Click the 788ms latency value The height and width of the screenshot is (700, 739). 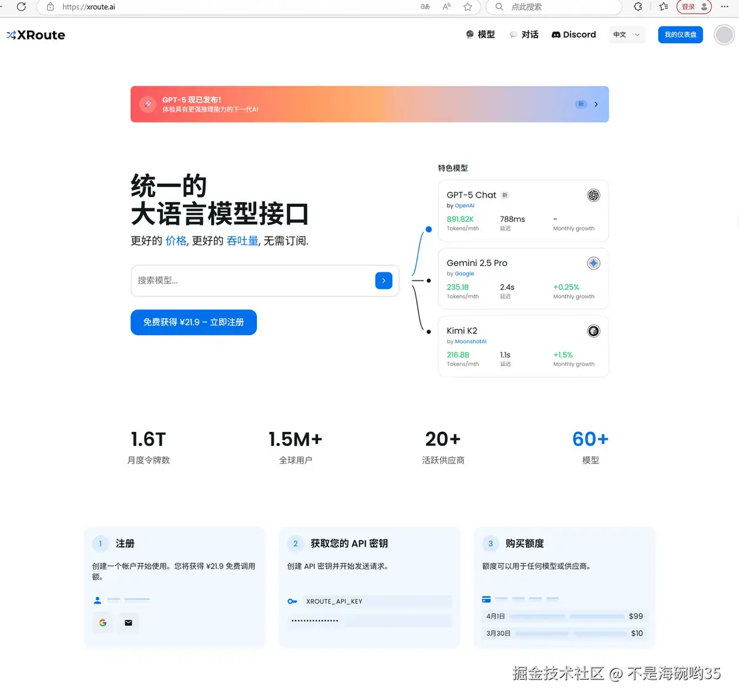pos(512,219)
